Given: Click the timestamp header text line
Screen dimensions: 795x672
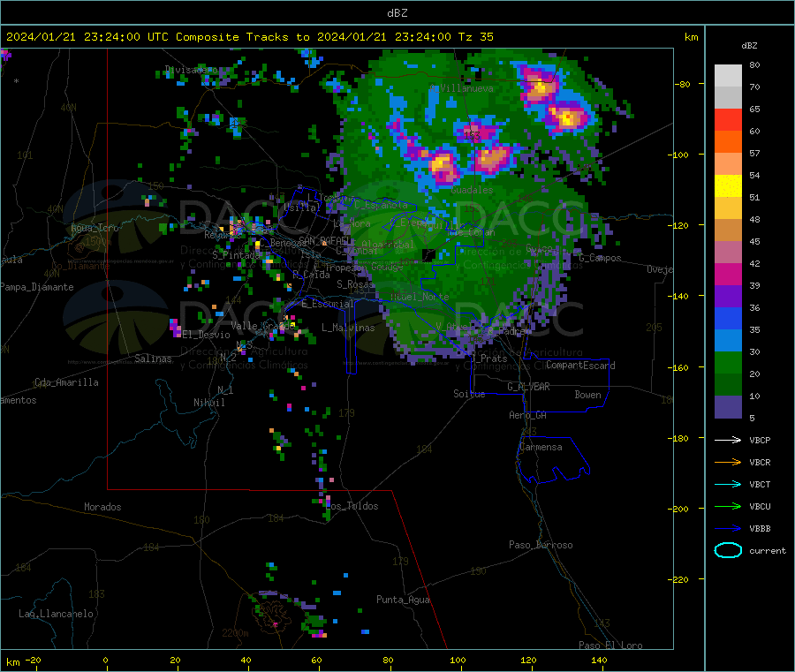Looking at the screenshot, I should click(249, 37).
